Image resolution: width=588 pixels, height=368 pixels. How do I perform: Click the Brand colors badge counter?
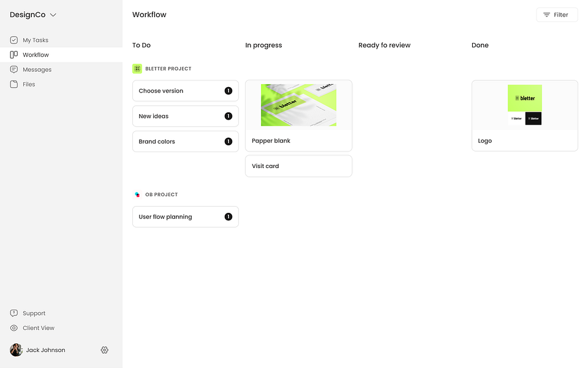(x=228, y=142)
